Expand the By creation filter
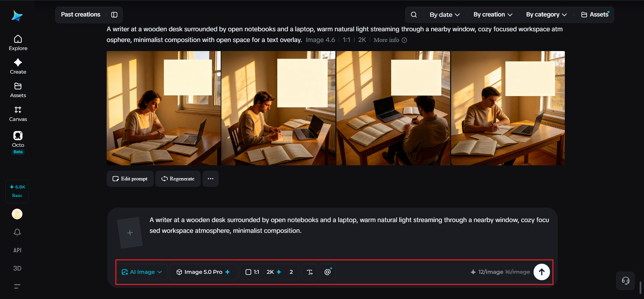Screen dimensions: 644x299 (493, 15)
